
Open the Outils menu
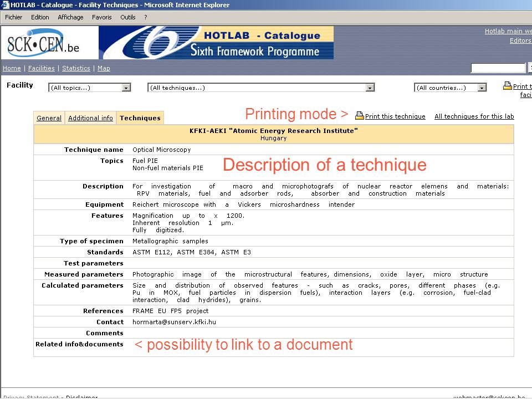click(128, 17)
